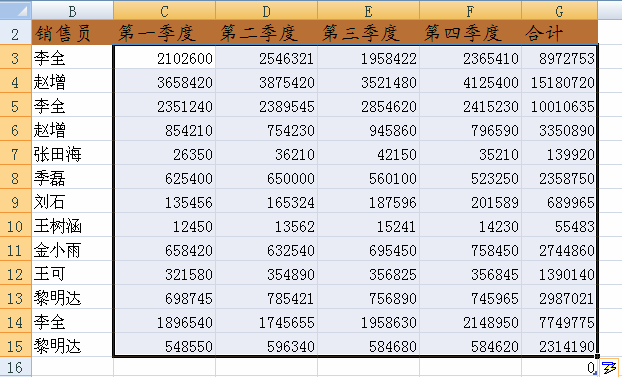Viewport: 622px width, 377px height.
Task: Select row 2 header
Action: pyautogui.click(x=15, y=33)
